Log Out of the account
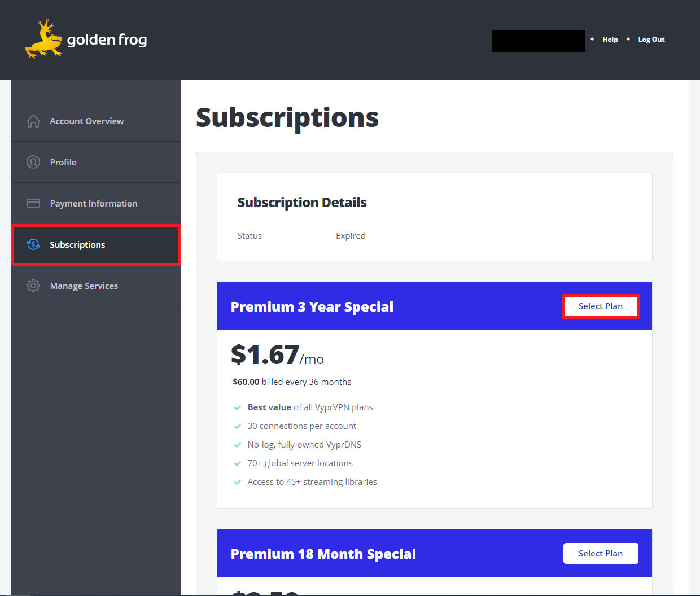This screenshot has width=700, height=596. pos(651,39)
